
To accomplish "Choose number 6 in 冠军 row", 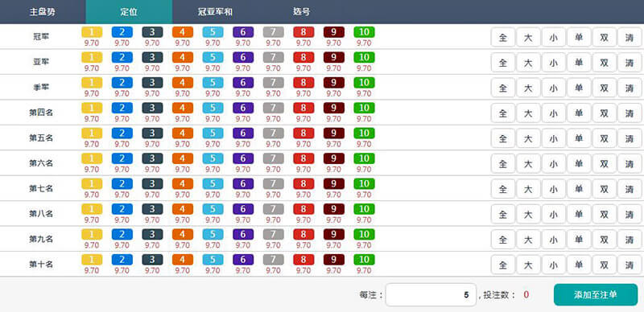I will point(243,32).
